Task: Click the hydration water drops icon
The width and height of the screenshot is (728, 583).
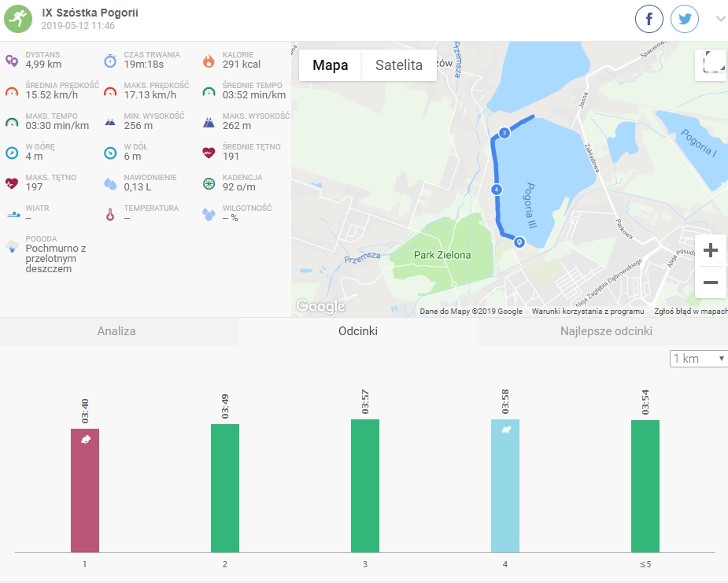Action: (110, 183)
